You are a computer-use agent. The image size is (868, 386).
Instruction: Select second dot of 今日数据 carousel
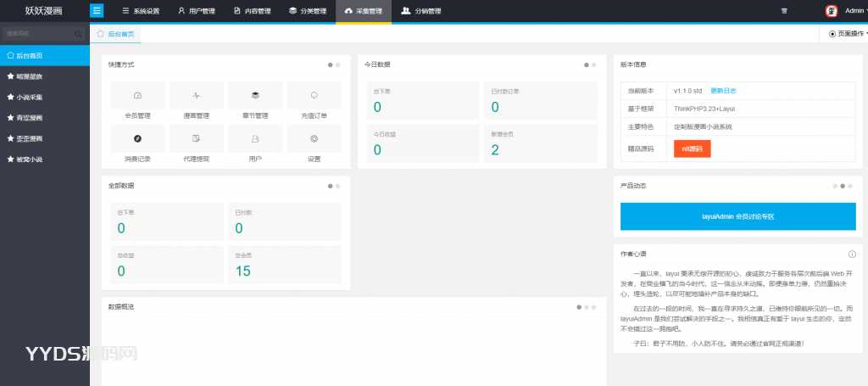593,64
